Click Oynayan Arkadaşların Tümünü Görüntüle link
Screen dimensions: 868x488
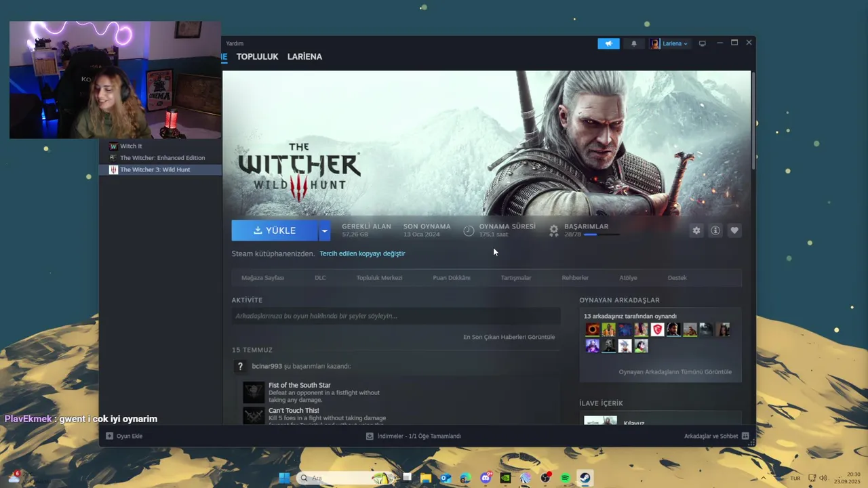click(675, 372)
